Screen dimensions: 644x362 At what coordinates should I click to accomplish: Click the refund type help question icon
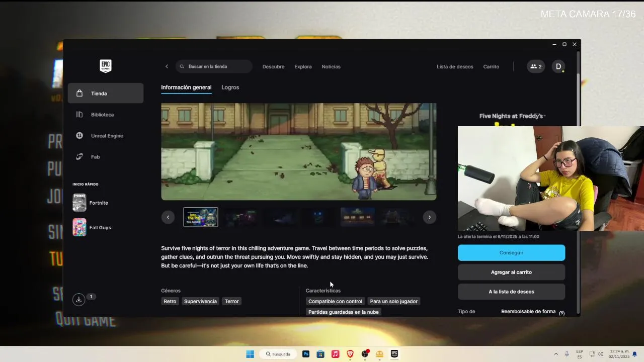point(562,313)
